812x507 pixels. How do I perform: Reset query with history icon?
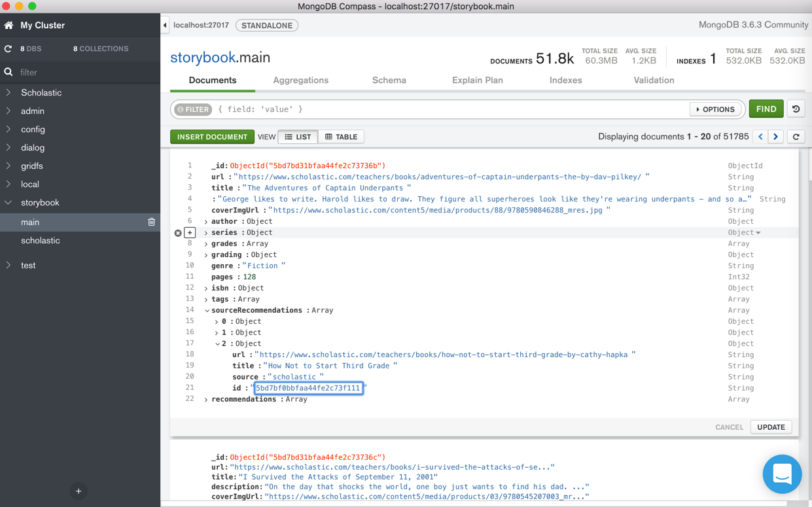pyautogui.click(x=796, y=109)
